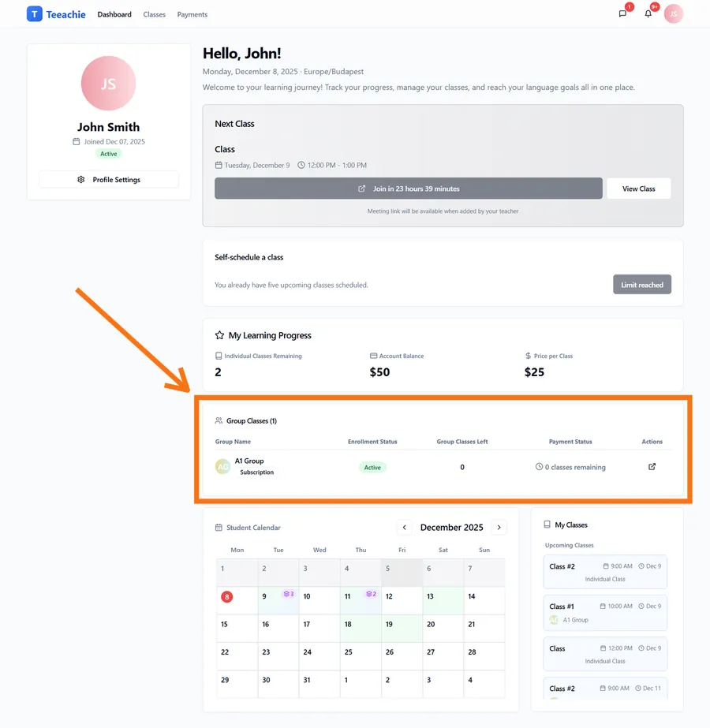This screenshot has height=728, width=710.
Task: Open the Payments menu item
Action: (x=192, y=14)
